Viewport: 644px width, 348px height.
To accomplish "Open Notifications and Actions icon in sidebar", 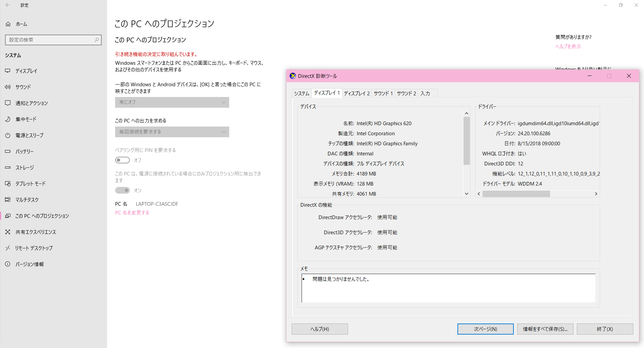I will tap(8, 103).
